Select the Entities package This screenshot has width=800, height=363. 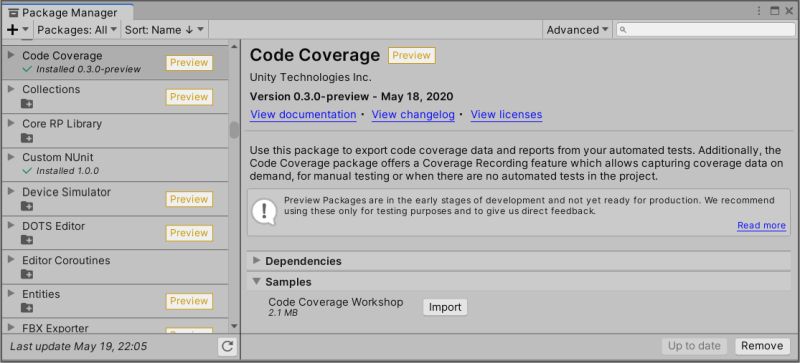tap(115, 301)
